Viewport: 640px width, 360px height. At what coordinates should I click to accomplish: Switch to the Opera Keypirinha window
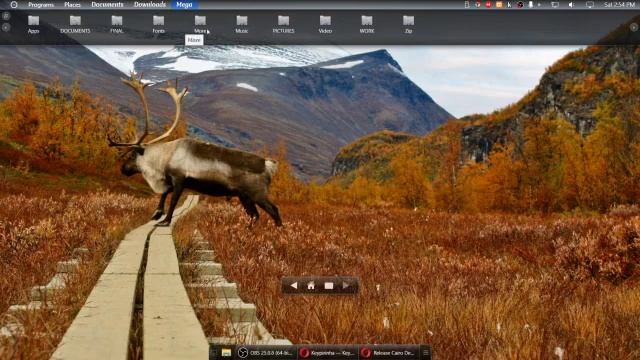[x=327, y=353]
